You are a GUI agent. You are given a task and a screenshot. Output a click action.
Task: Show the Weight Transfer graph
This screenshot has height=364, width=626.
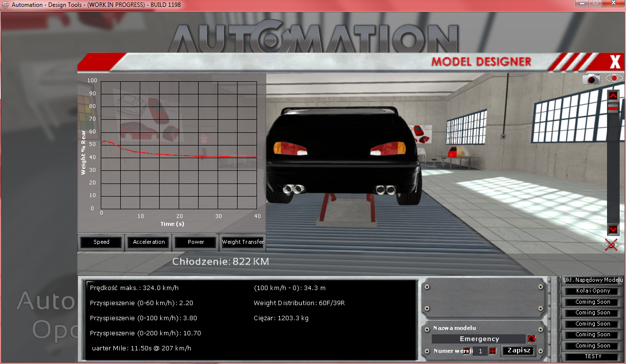pyautogui.click(x=243, y=242)
